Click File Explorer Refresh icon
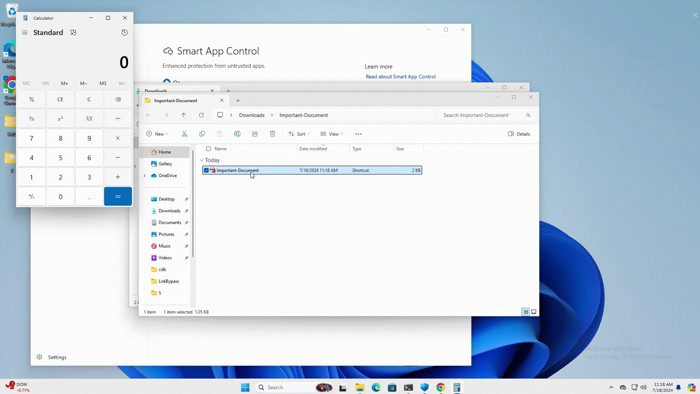This screenshot has width=700, height=394. (x=201, y=115)
